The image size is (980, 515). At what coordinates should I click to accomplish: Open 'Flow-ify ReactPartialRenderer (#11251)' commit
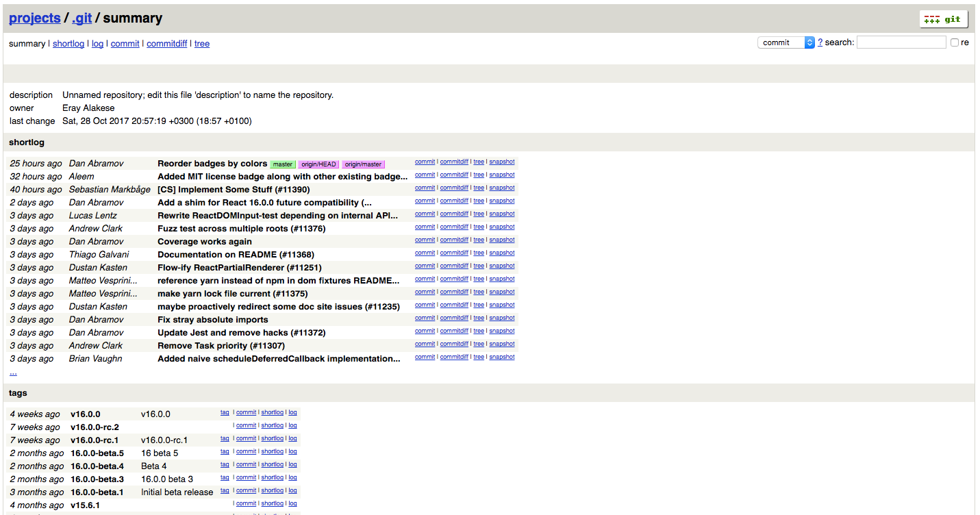point(240,268)
